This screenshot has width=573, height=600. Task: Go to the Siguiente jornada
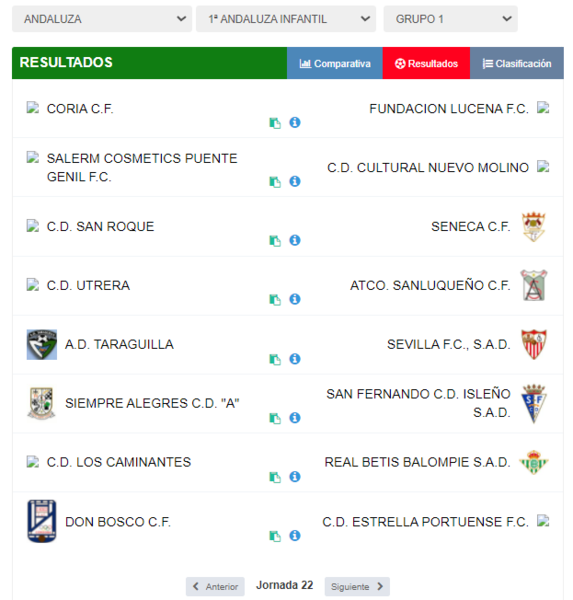(357, 586)
